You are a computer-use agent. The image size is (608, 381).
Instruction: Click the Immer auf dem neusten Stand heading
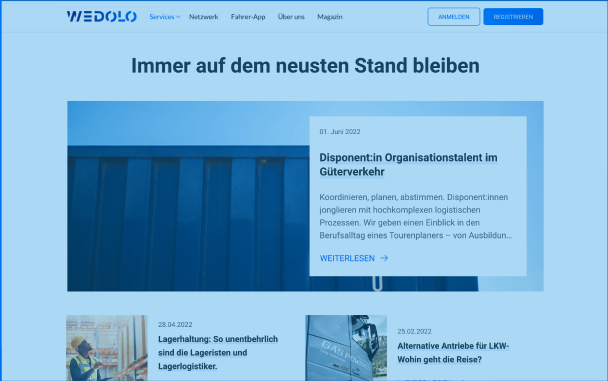(305, 66)
